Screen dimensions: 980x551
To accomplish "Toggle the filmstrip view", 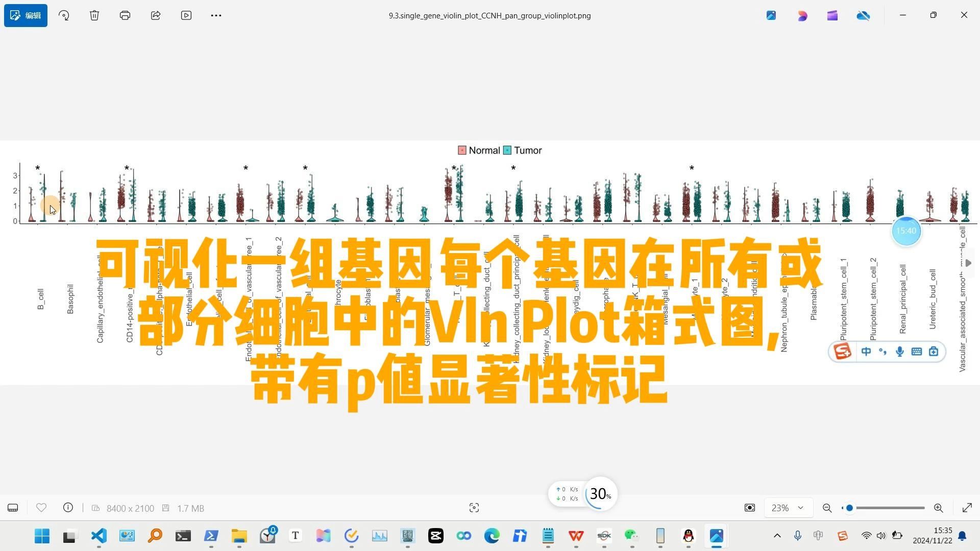I will pos(12,508).
